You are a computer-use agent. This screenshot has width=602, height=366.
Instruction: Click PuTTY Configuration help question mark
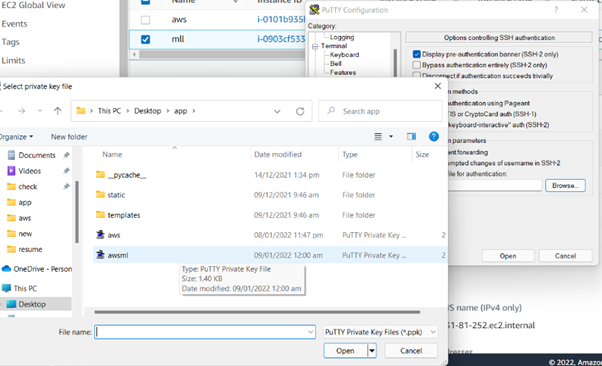(556, 10)
